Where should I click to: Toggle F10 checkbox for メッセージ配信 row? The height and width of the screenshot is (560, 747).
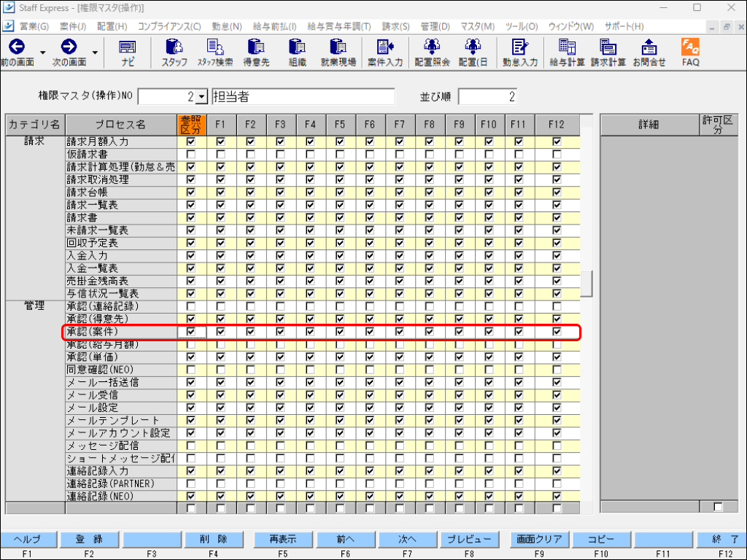[489, 446]
